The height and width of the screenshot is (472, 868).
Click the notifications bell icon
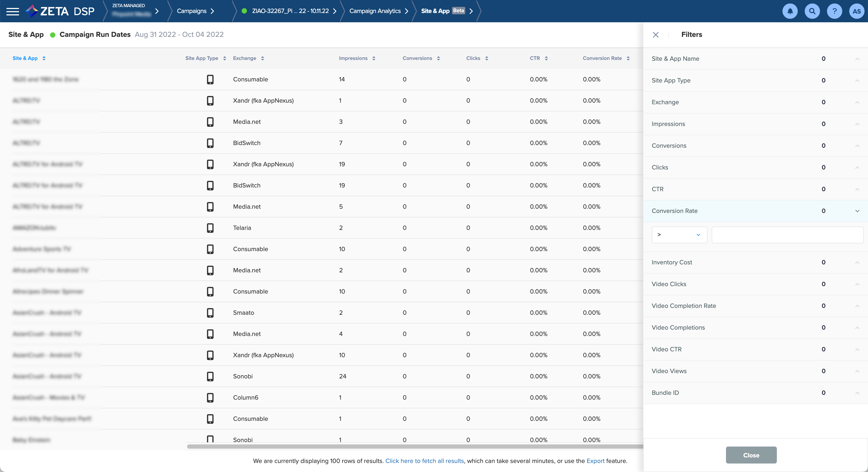coord(790,11)
